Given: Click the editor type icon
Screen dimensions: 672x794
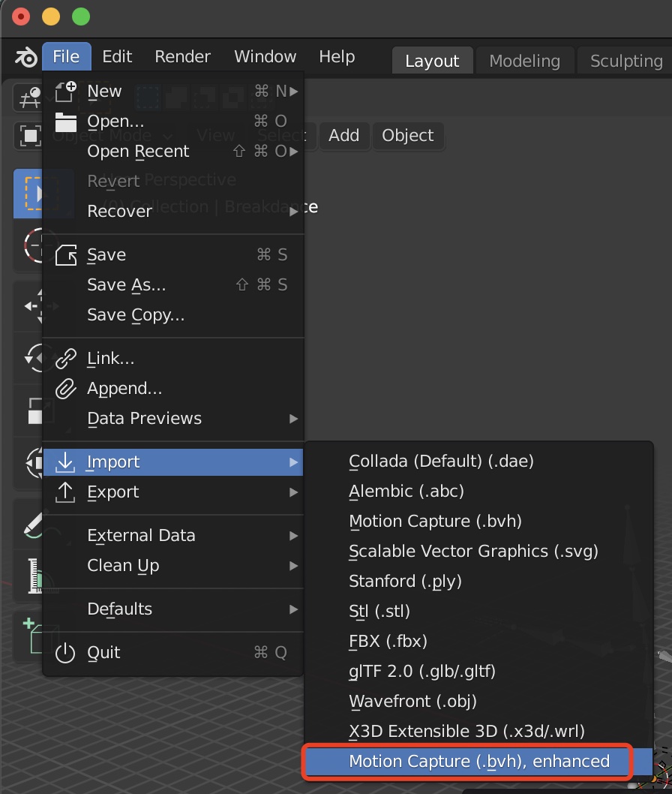Looking at the screenshot, I should tap(29, 98).
